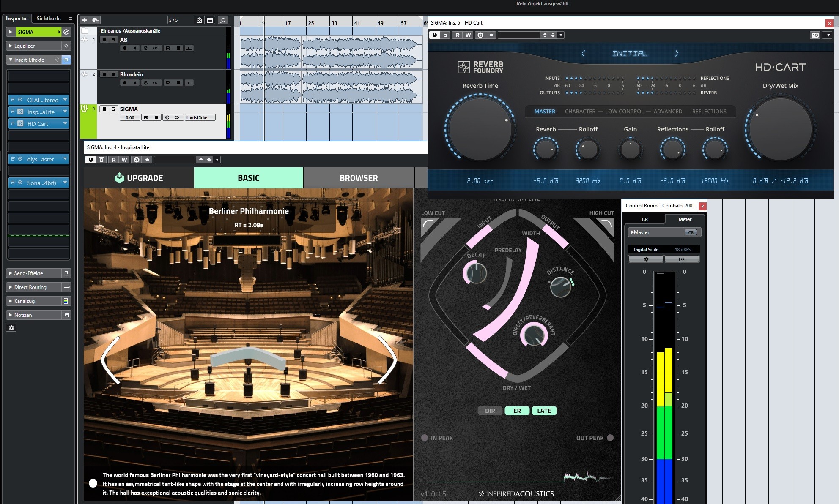The image size is (839, 504).
Task: Click the UPGRADE button
Action: coord(139,178)
